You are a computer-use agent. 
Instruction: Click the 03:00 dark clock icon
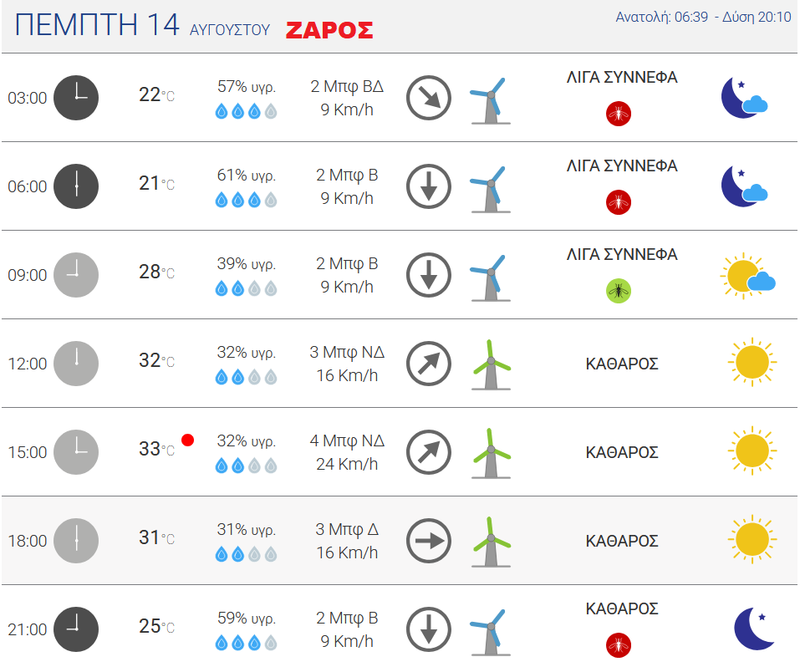coord(76,98)
